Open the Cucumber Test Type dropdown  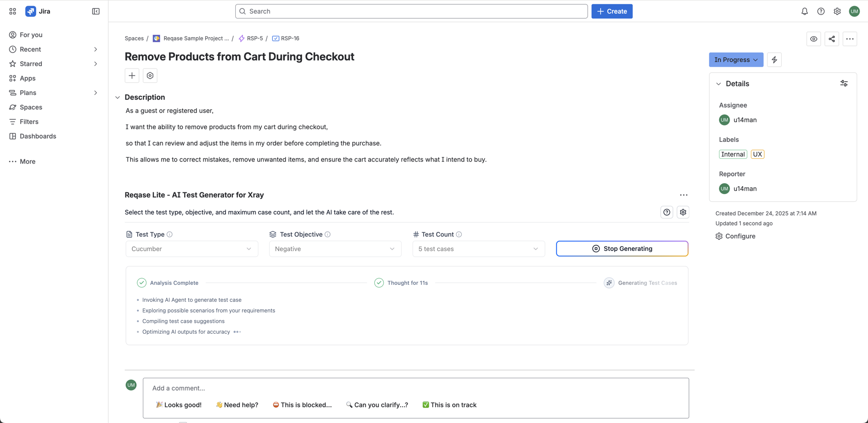coord(191,249)
